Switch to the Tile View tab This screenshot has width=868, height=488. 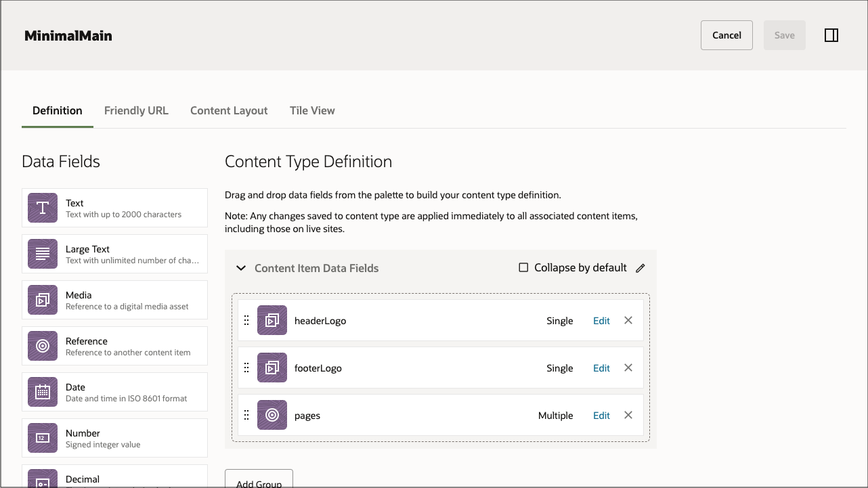tap(312, 110)
